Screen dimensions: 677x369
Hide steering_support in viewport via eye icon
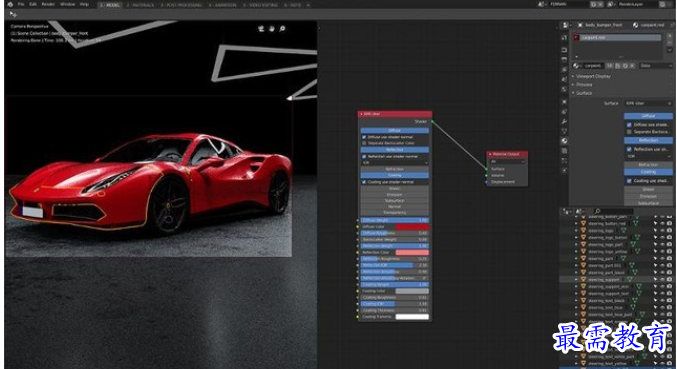(x=662, y=279)
